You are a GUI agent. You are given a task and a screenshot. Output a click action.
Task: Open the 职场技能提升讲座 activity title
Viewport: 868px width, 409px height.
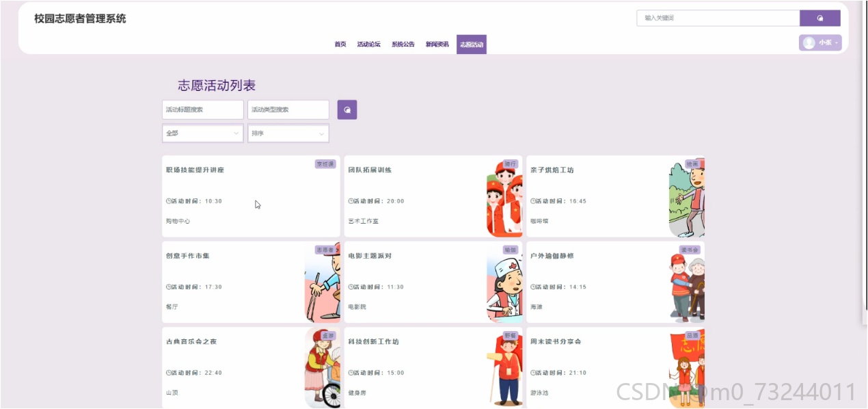[x=195, y=170]
